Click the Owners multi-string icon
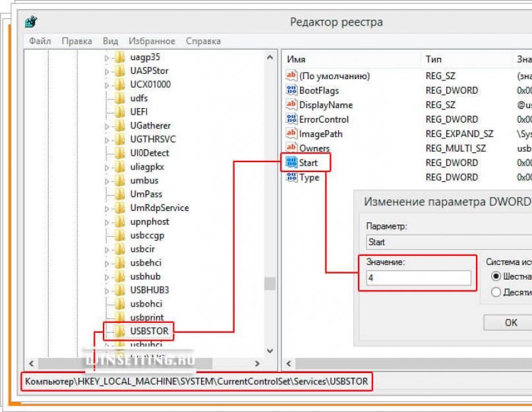 [x=291, y=148]
